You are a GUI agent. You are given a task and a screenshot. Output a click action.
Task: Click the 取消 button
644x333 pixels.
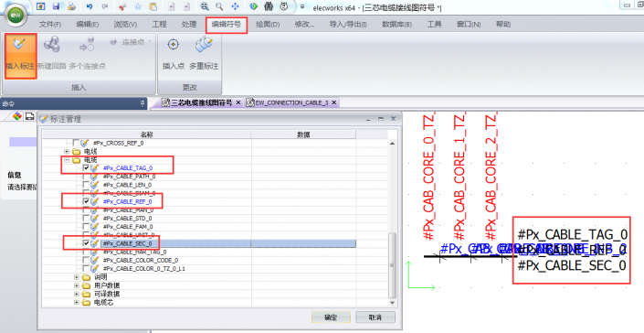(375, 317)
